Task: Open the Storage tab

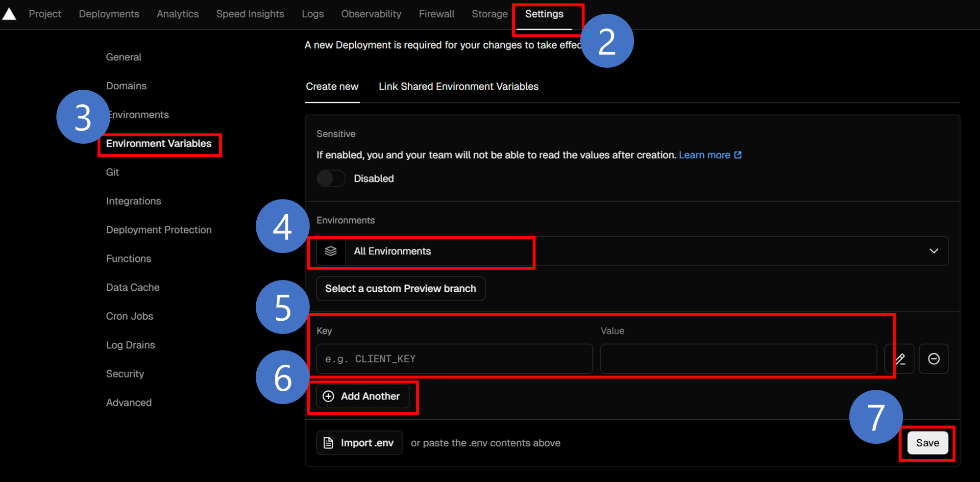Action: [x=490, y=14]
